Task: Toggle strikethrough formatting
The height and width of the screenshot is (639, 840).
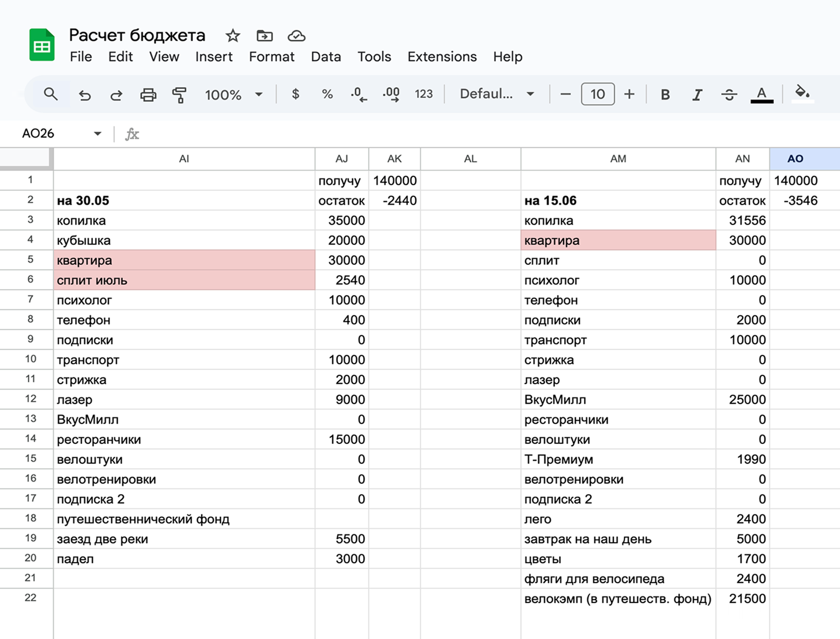Action: click(x=729, y=95)
